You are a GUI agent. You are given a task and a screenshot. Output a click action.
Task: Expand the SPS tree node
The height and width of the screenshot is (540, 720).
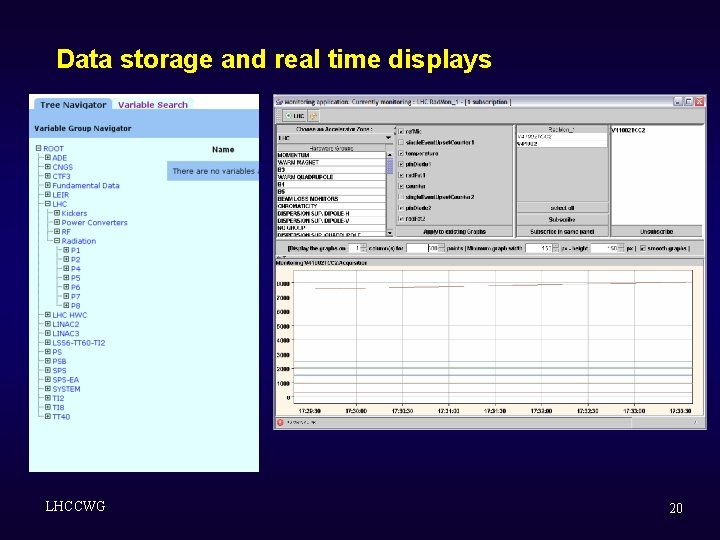click(x=48, y=370)
